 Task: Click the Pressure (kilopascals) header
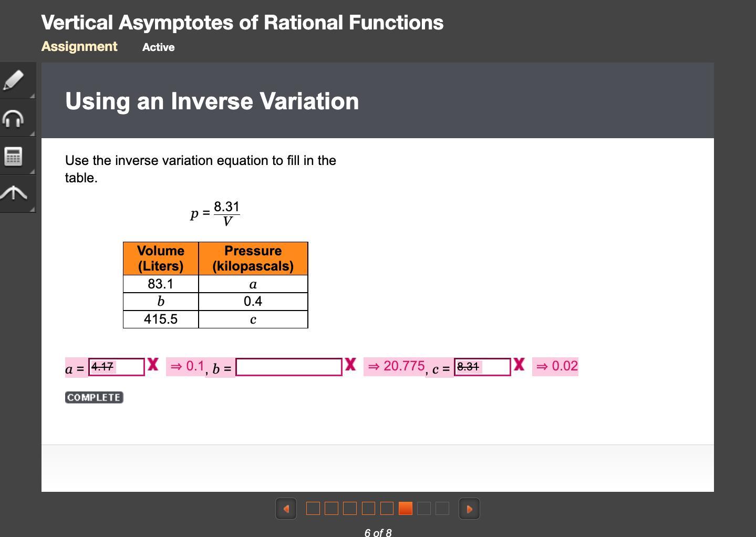click(253, 258)
